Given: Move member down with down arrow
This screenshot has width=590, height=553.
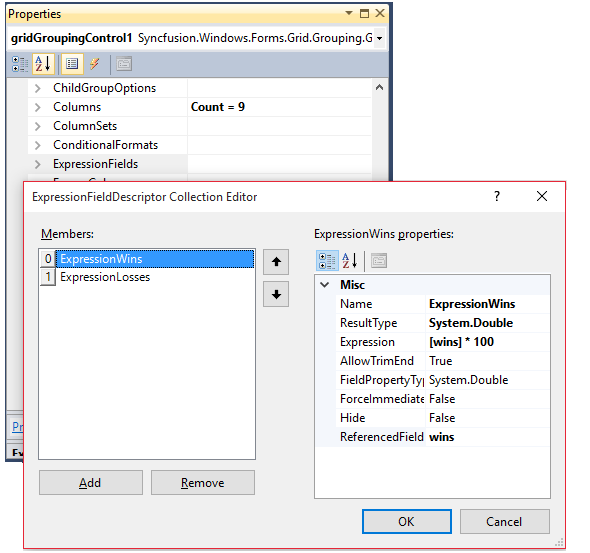Looking at the screenshot, I should (276, 294).
